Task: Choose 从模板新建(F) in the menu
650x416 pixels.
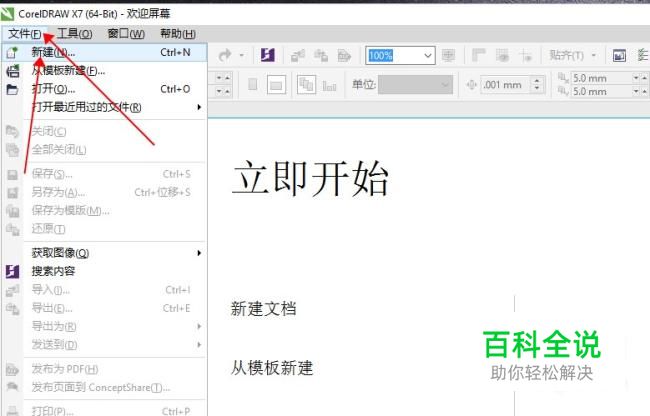Action: click(x=104, y=71)
